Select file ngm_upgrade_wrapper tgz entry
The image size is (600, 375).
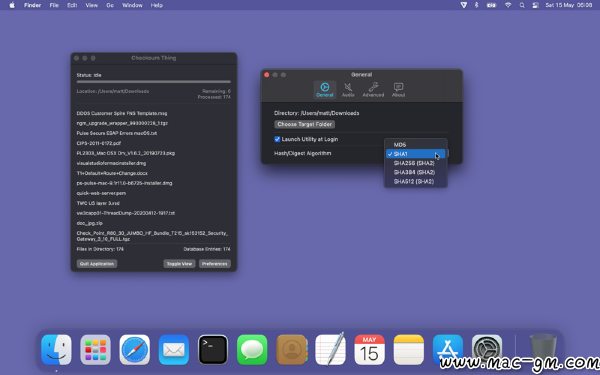pos(122,123)
